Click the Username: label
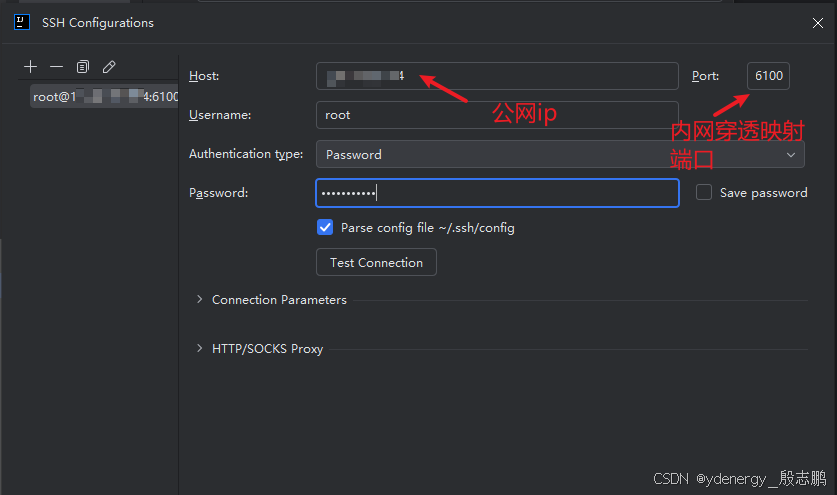Image resolution: width=837 pixels, height=495 pixels. click(x=220, y=115)
